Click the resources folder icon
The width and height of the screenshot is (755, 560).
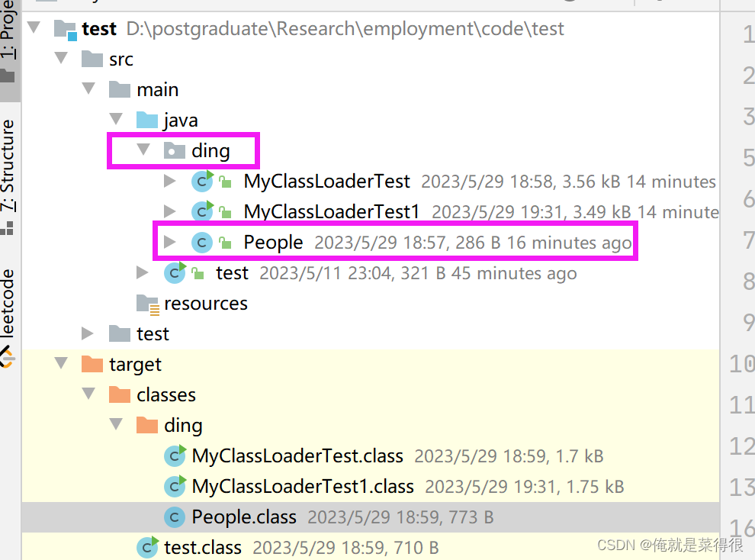click(148, 304)
